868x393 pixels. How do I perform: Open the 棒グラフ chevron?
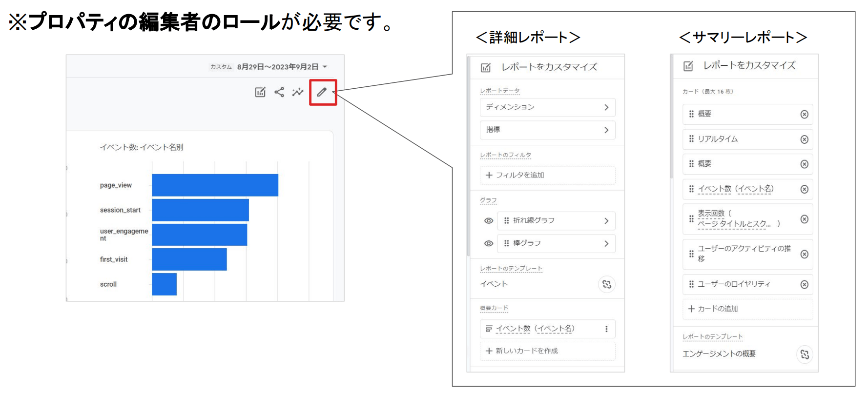click(x=606, y=243)
